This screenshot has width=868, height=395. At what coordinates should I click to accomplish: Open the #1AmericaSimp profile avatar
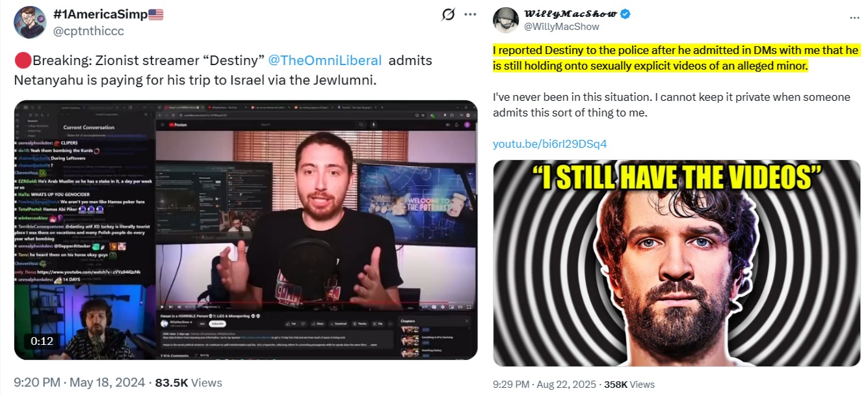pos(30,22)
